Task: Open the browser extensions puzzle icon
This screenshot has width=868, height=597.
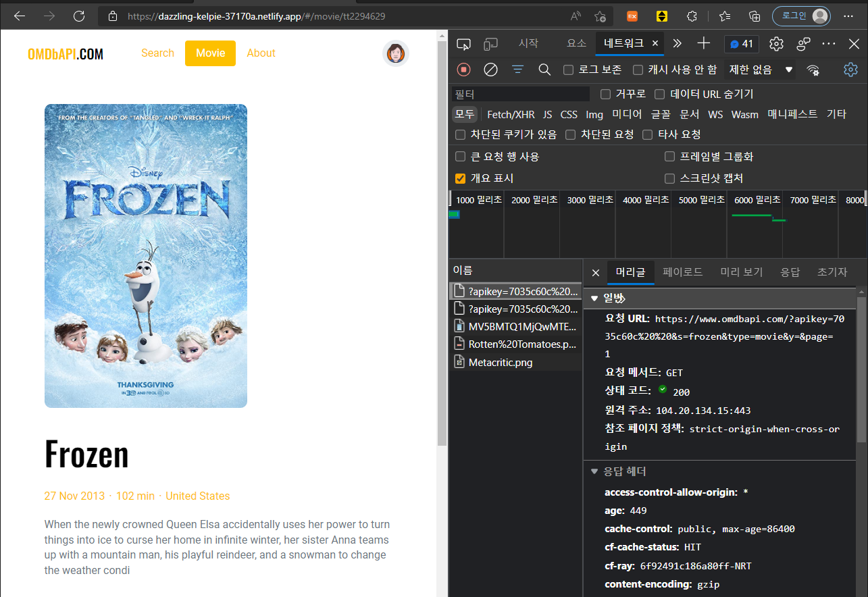Action: coord(692,16)
